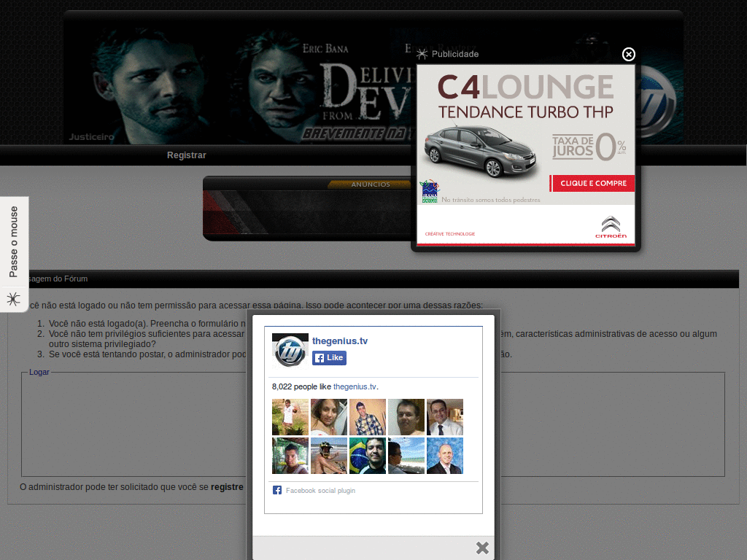Close the Publicidade ad popup
The width and height of the screenshot is (747, 560).
[628, 54]
